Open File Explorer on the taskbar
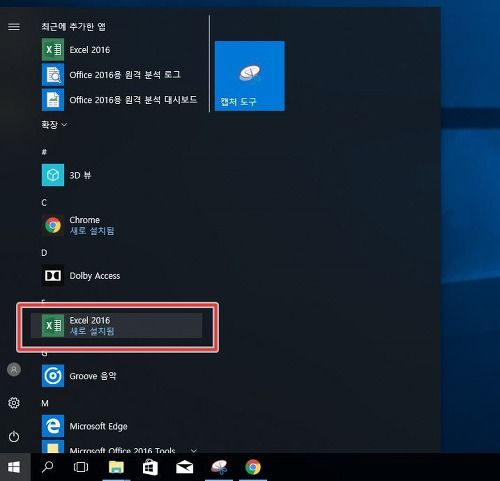The height and width of the screenshot is (481, 500). click(116, 467)
